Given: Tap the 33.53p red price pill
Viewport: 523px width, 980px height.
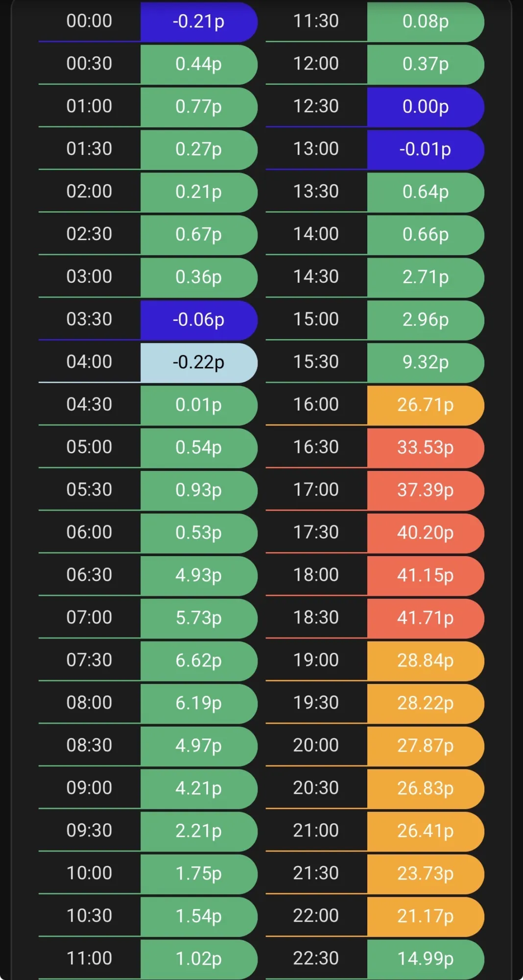Looking at the screenshot, I should click(425, 448).
